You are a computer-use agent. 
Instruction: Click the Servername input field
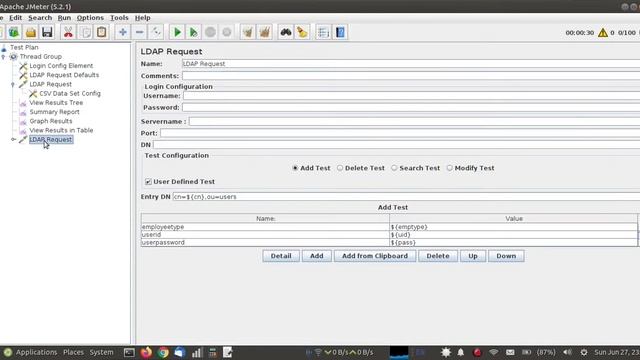pyautogui.click(x=414, y=122)
